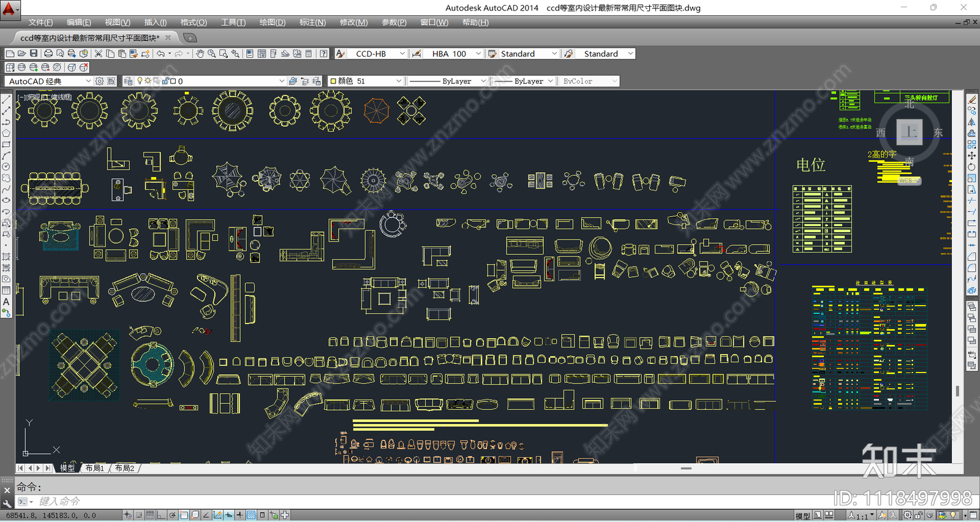980x522 pixels.
Task: Select the Zoom Realtime magnifier tool
Action: [x=211, y=54]
